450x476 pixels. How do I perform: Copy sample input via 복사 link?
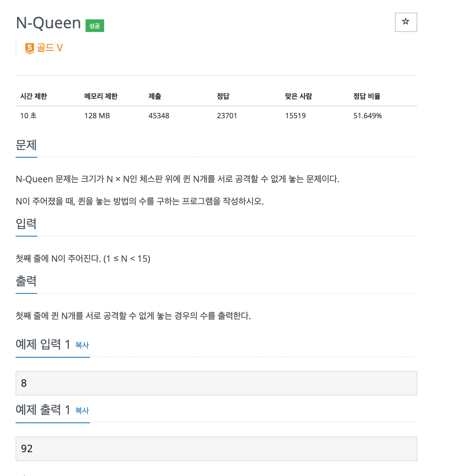pyautogui.click(x=82, y=345)
